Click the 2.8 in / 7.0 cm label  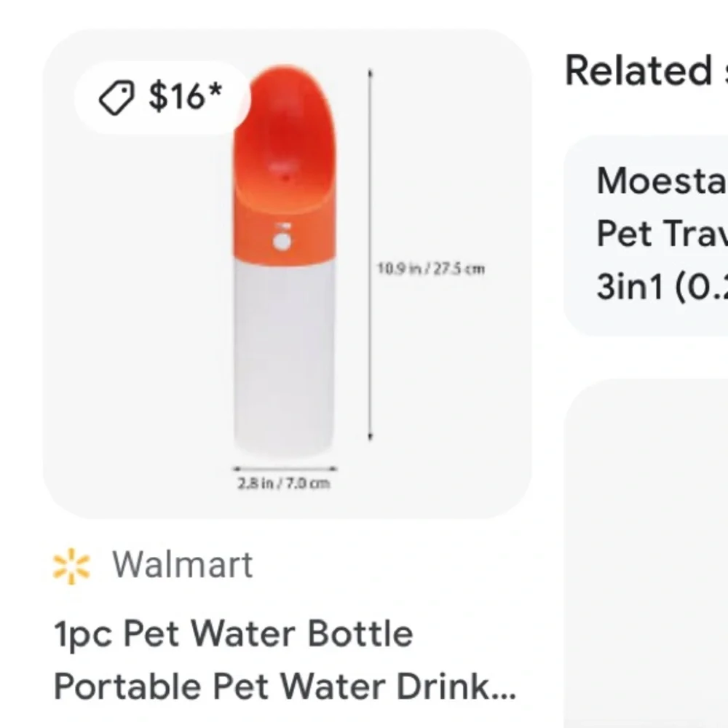click(284, 483)
